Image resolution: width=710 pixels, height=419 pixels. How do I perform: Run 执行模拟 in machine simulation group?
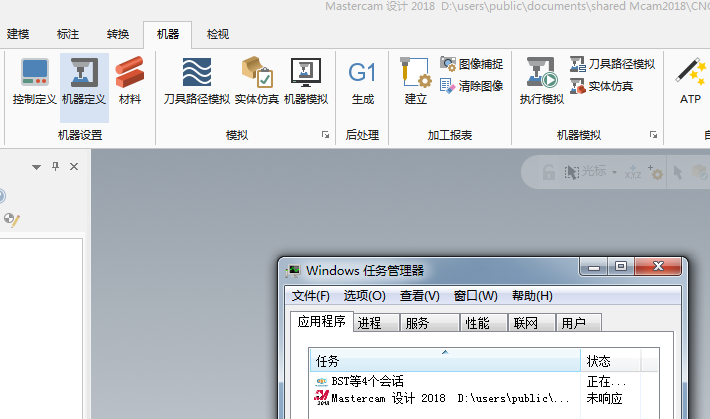(x=542, y=82)
